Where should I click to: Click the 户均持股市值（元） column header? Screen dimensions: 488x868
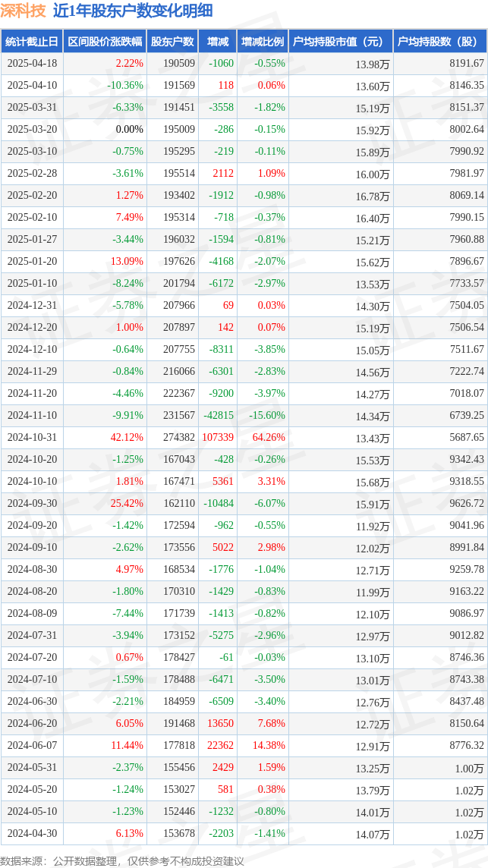click(340, 42)
